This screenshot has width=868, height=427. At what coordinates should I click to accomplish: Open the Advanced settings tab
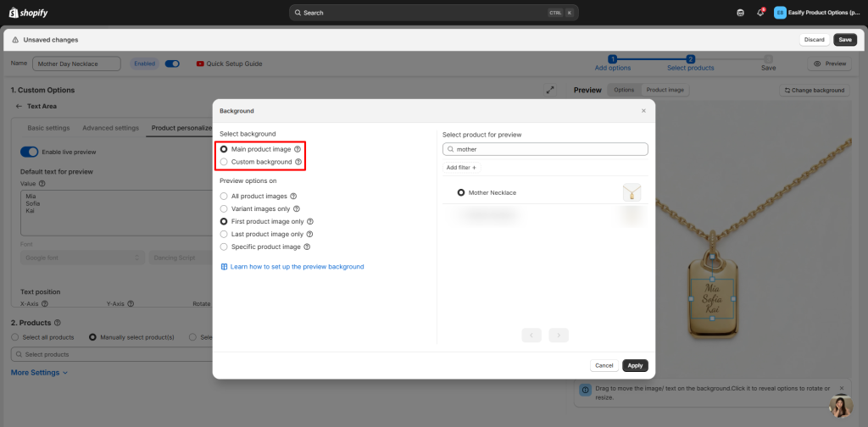coord(110,128)
